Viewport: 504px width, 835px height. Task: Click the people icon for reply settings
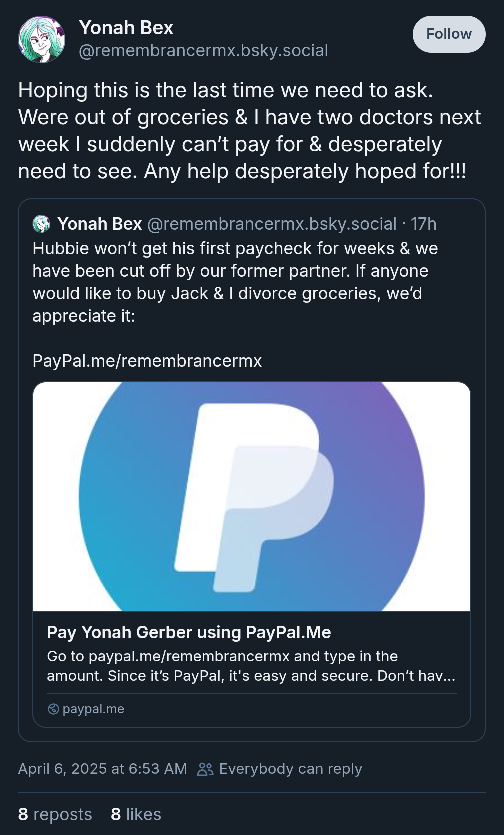pos(205,769)
